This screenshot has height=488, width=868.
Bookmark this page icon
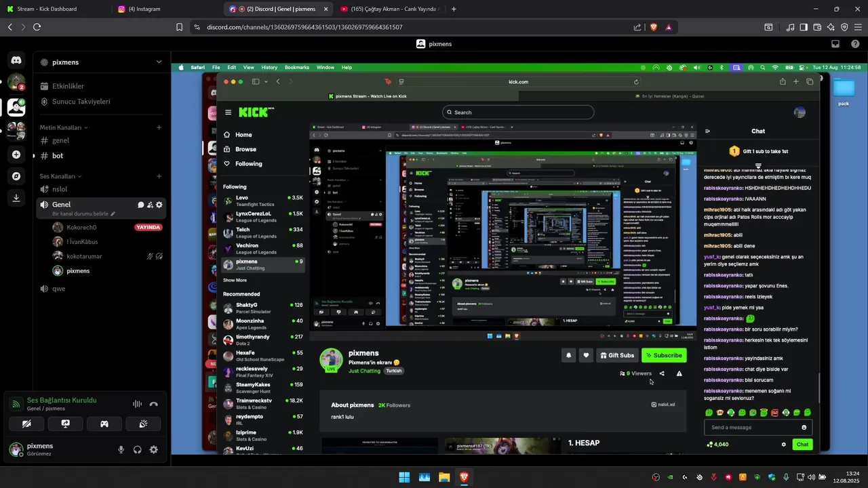tap(179, 27)
